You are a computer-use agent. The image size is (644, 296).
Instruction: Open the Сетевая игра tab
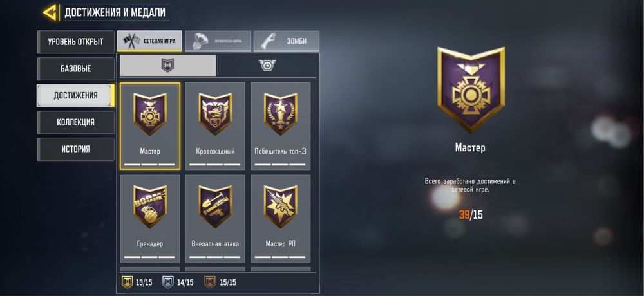tap(149, 41)
